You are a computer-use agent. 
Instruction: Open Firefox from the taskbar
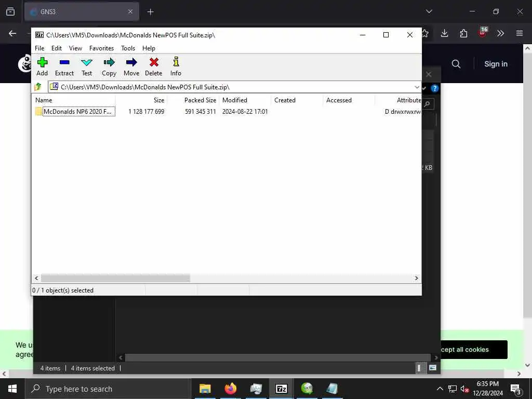(x=230, y=389)
